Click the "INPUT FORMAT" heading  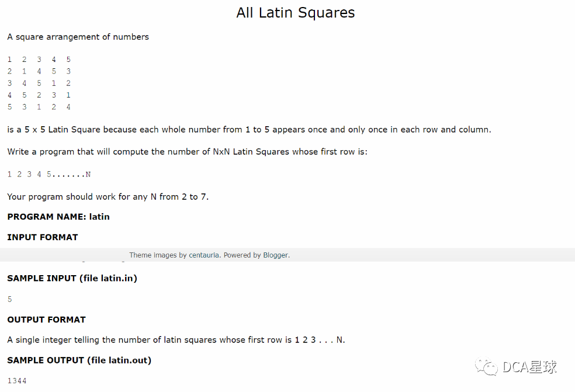pos(43,237)
